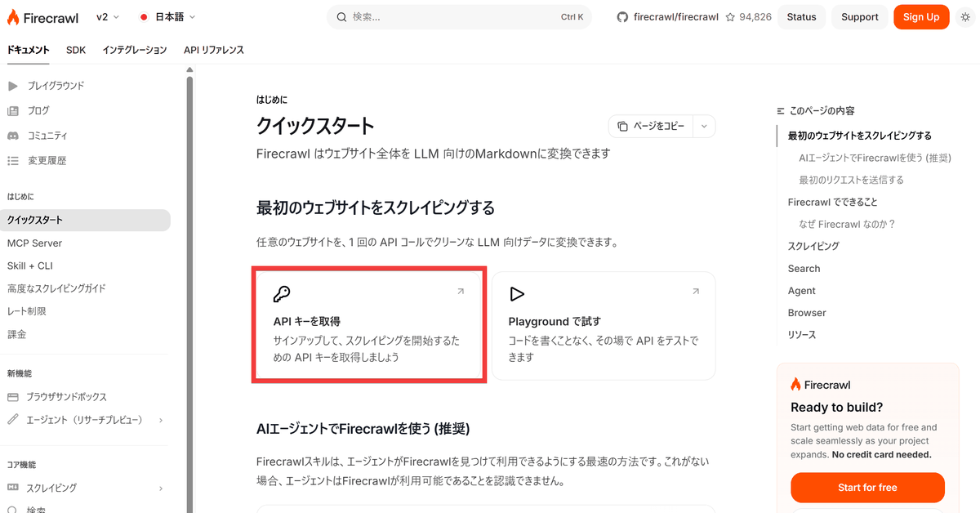Viewport: 980px width, 513px height.
Task: Expand the dropdown arrow beside ページをコピー
Action: tap(704, 126)
